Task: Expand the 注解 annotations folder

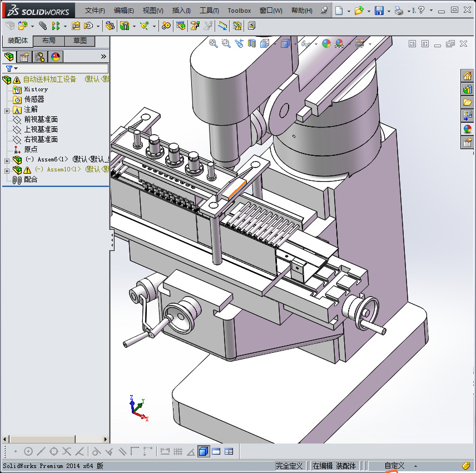Action: pyautogui.click(x=7, y=110)
